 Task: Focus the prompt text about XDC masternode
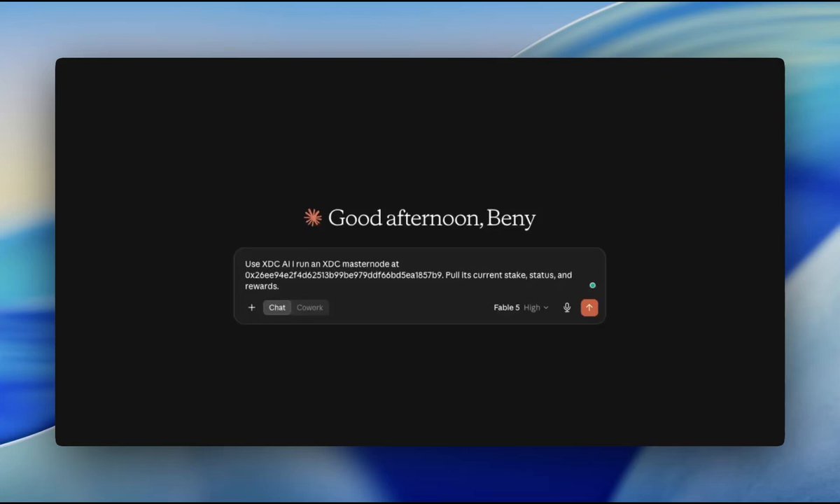(x=409, y=275)
